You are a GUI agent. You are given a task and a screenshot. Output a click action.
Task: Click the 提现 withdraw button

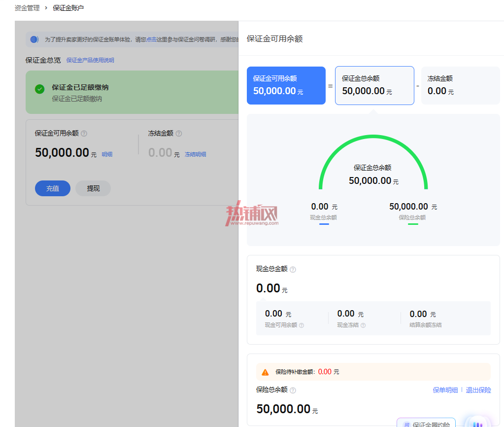[93, 188]
